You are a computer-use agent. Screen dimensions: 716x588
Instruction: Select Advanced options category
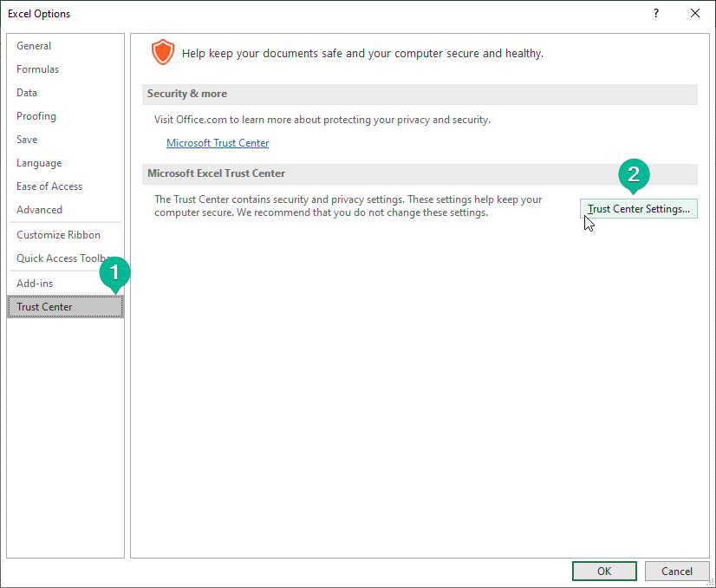pyautogui.click(x=65, y=210)
